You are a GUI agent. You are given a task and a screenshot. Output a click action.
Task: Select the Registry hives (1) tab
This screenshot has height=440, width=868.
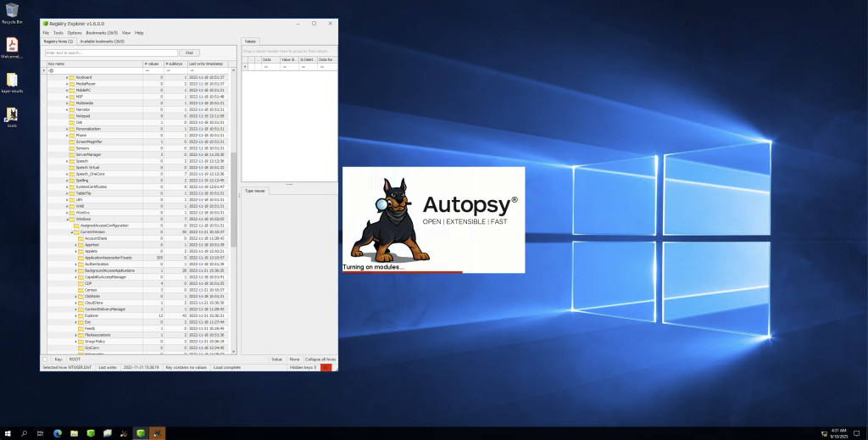tap(58, 42)
